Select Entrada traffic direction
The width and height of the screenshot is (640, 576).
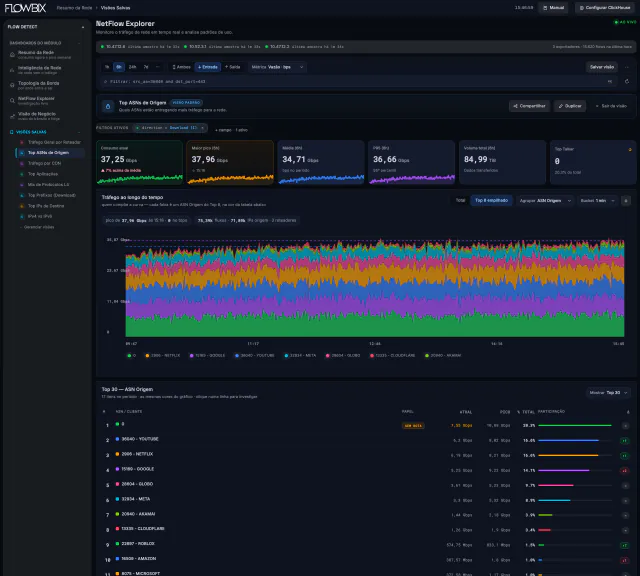(x=208, y=67)
